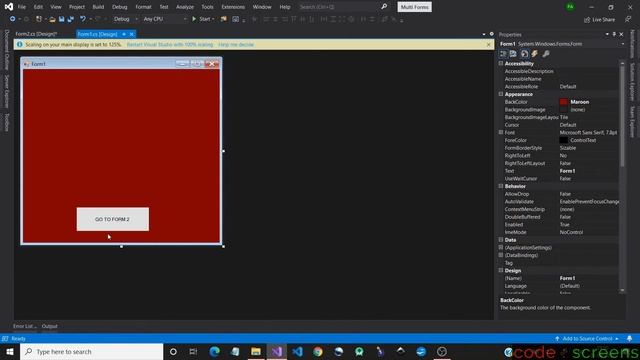Click the Save toolbar icon
640x360 pixels.
[61, 19]
